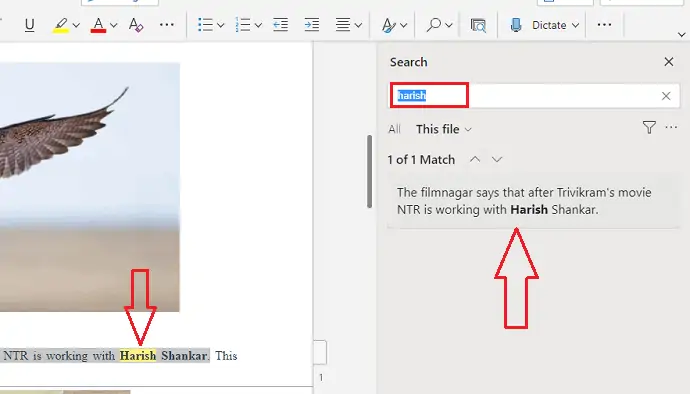
Task: Open search filter options
Action: (649, 128)
